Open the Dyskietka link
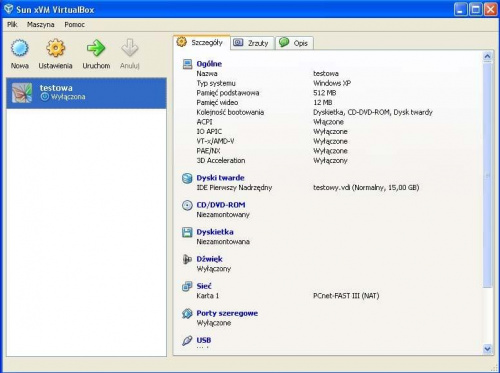The width and height of the screenshot is (500, 373). point(215,232)
